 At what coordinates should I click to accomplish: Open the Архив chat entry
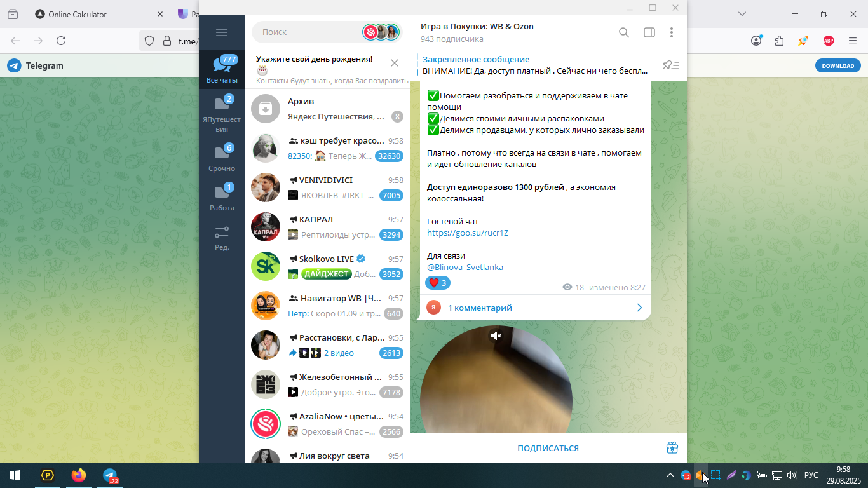[x=327, y=109]
